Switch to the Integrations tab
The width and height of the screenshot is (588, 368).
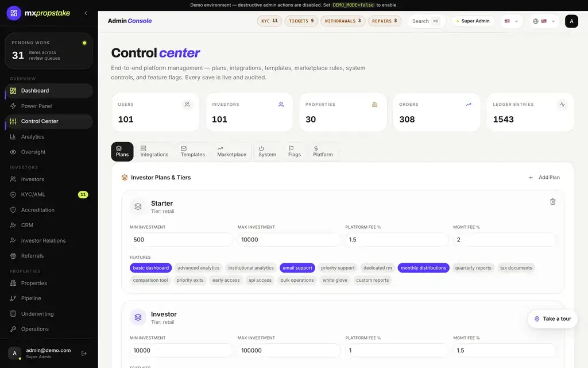(x=154, y=151)
